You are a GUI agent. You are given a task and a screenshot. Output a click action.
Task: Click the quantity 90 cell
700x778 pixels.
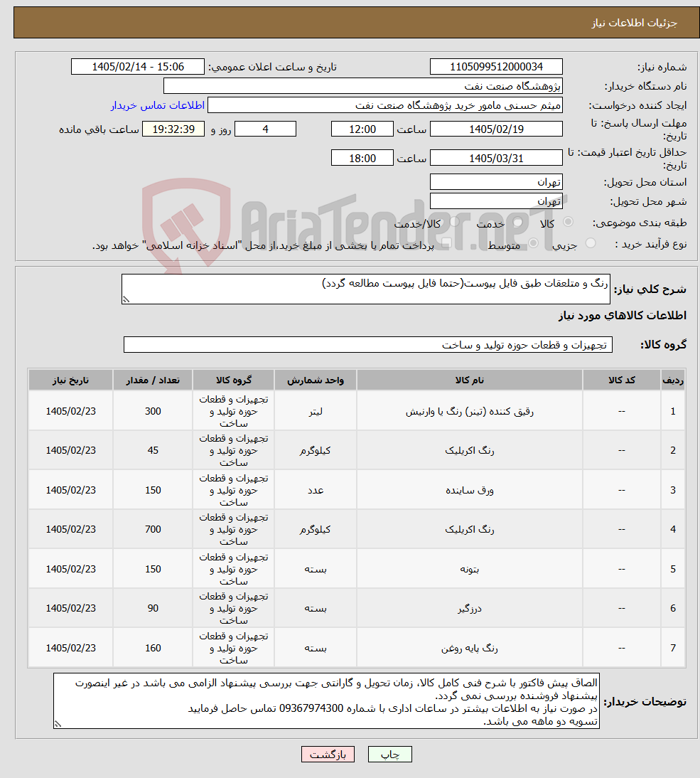(x=153, y=608)
